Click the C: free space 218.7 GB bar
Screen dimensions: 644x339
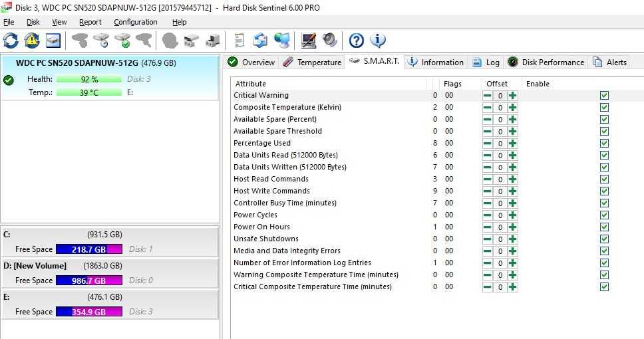pos(88,249)
